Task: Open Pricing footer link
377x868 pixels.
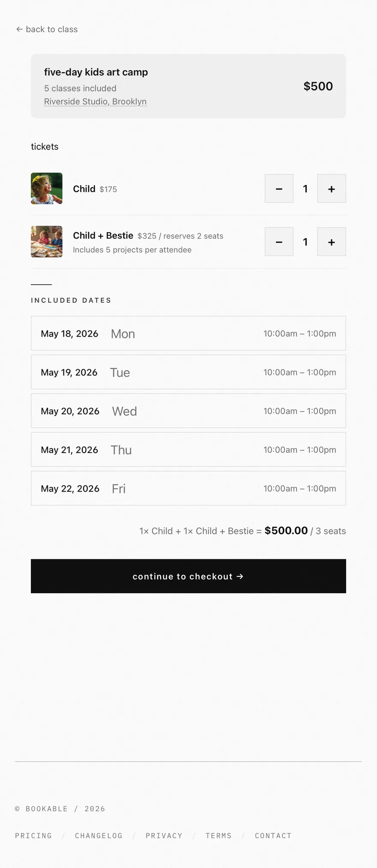Action: [33, 835]
